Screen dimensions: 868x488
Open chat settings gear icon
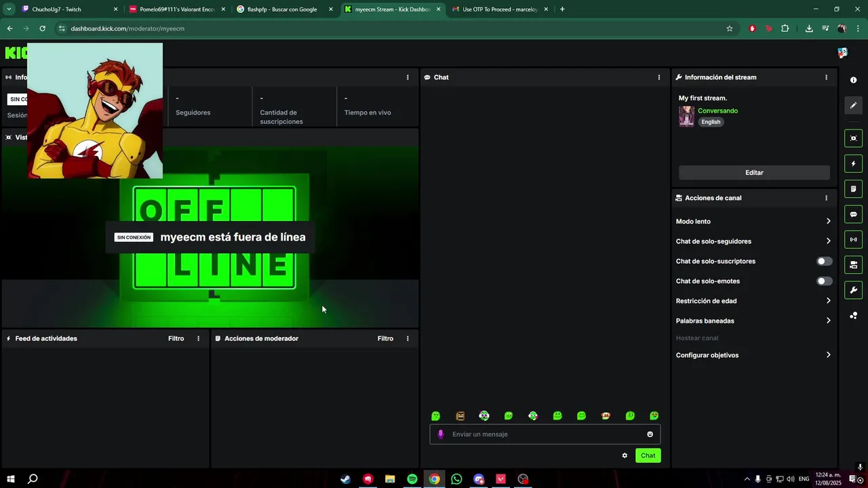click(x=625, y=455)
